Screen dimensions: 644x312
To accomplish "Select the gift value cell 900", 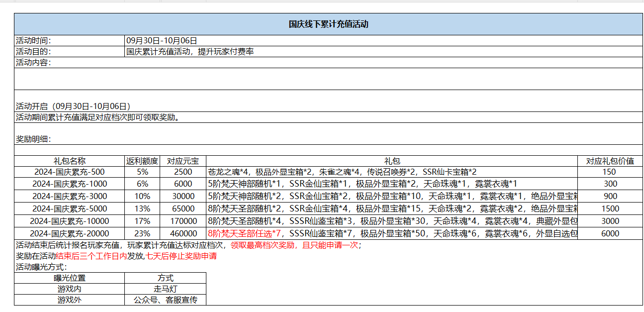I will [x=610, y=197].
